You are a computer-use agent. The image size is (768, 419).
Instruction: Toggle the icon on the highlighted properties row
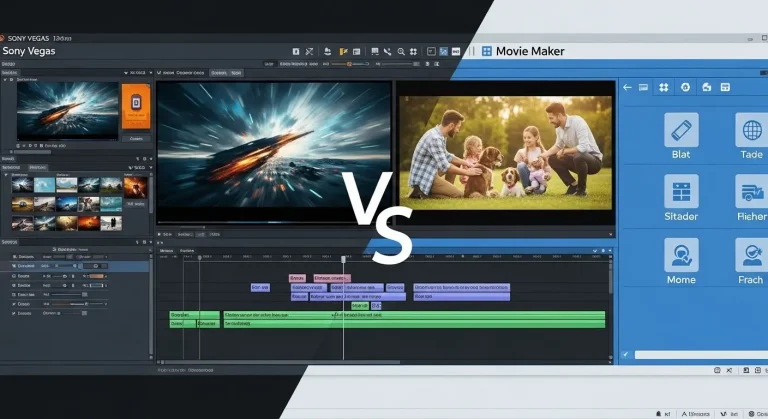pos(14,266)
